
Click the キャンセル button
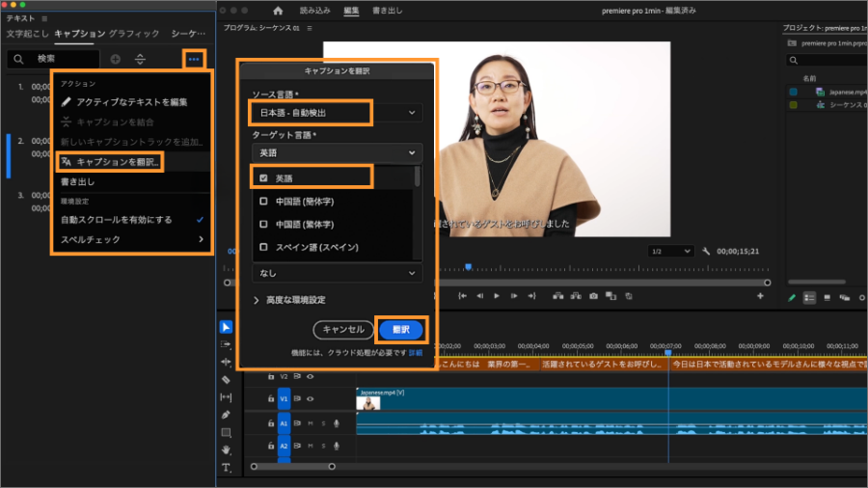click(x=343, y=329)
